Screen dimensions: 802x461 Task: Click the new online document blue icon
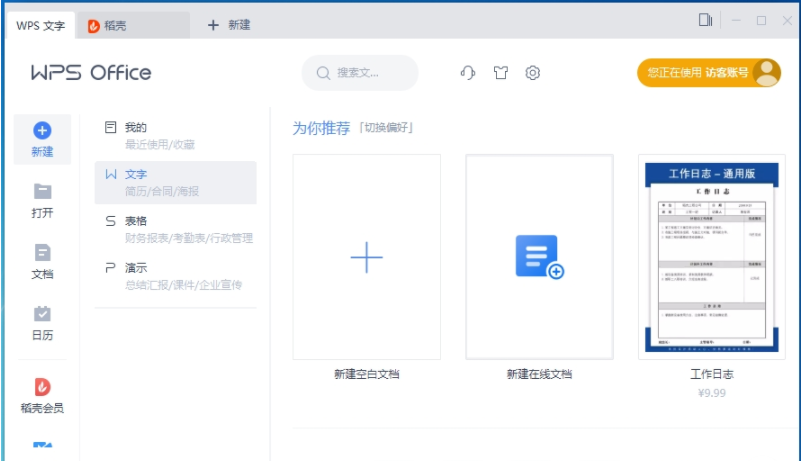click(539, 257)
